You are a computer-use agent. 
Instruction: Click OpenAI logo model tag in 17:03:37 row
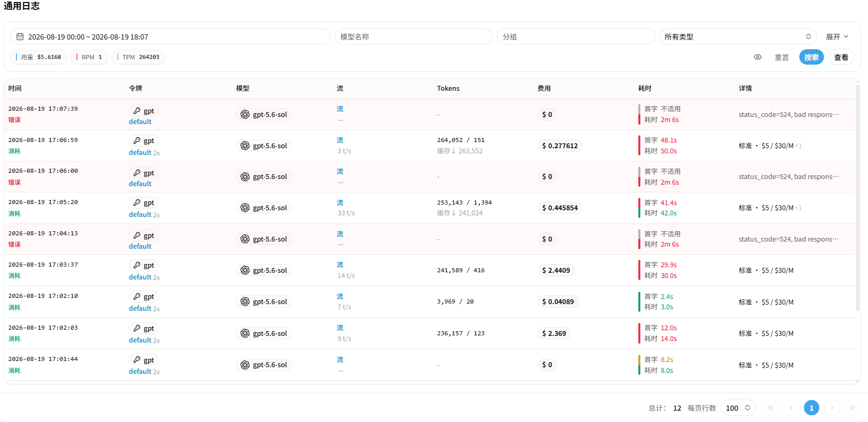tap(264, 270)
